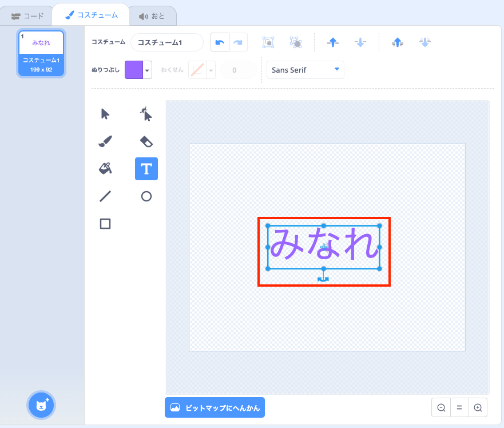Click the bottom-right selection handle of the text
The image size is (504, 428).
click(x=380, y=268)
